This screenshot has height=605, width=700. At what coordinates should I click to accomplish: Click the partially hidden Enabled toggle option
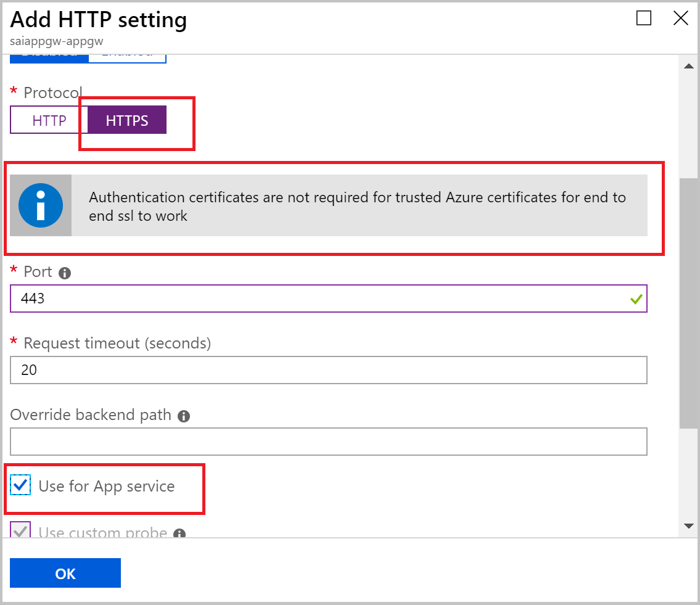tap(127, 57)
